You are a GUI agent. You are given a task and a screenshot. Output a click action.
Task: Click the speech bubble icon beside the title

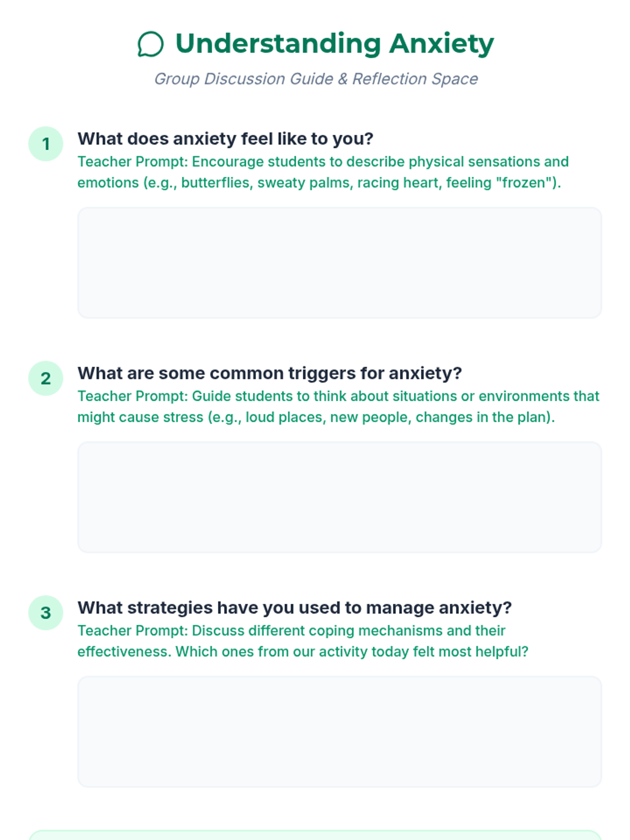point(151,44)
